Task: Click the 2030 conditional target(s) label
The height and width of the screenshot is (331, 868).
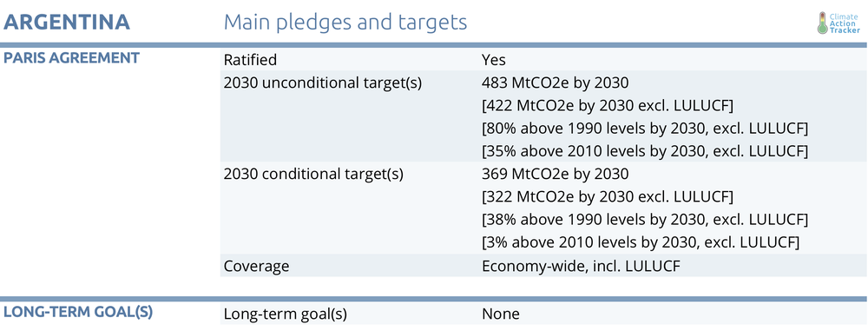Action: [313, 174]
